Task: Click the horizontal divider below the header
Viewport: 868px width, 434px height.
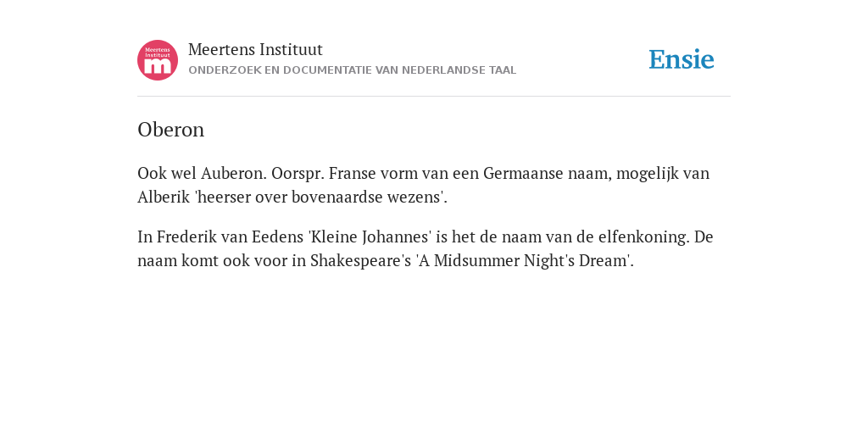Action: 434,97
